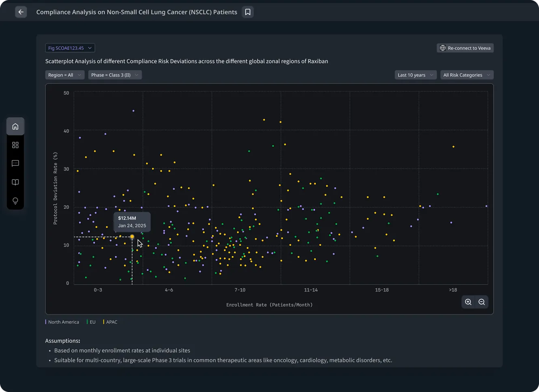The width and height of the screenshot is (539, 392).
Task: Click Re-connect to Veeva button
Action: click(x=465, y=48)
